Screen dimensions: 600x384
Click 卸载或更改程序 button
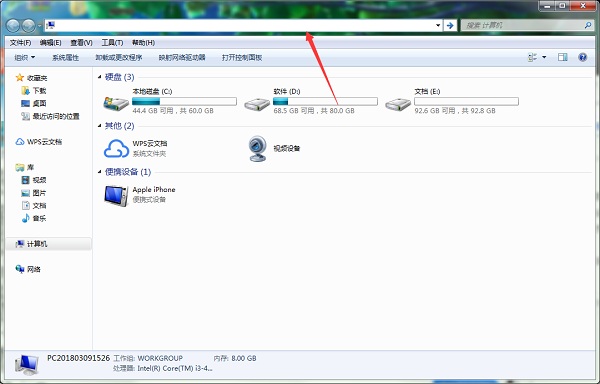[119, 57]
